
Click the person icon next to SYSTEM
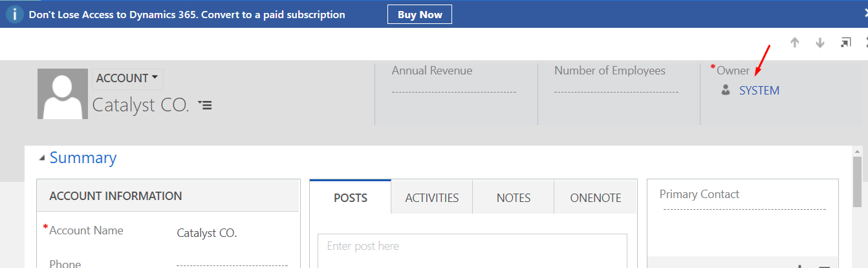(x=726, y=91)
